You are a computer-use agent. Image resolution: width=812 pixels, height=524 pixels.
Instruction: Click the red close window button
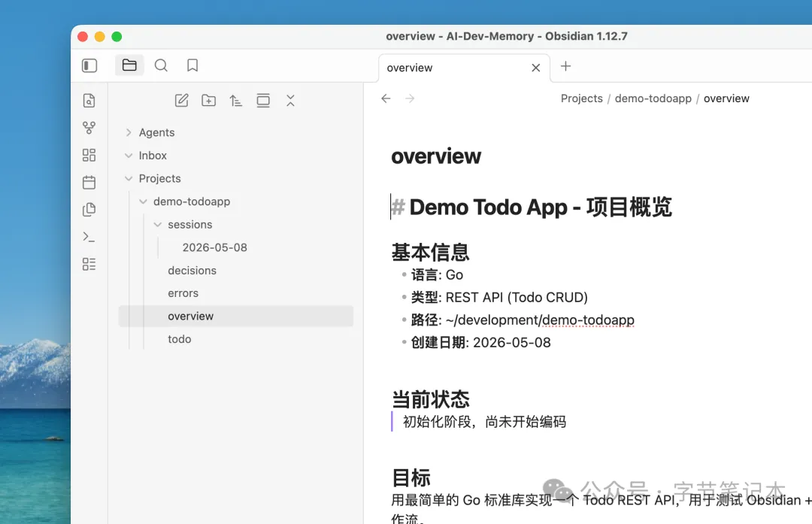tap(83, 36)
